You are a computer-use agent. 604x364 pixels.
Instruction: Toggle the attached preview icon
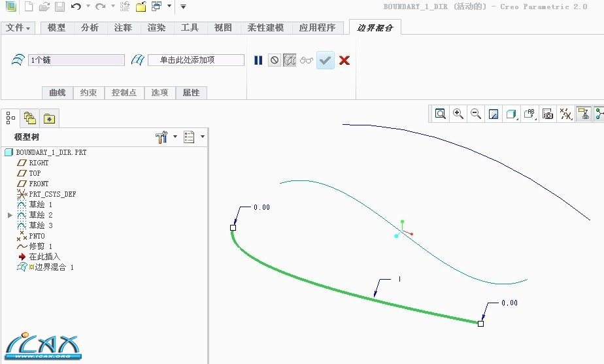pos(290,60)
